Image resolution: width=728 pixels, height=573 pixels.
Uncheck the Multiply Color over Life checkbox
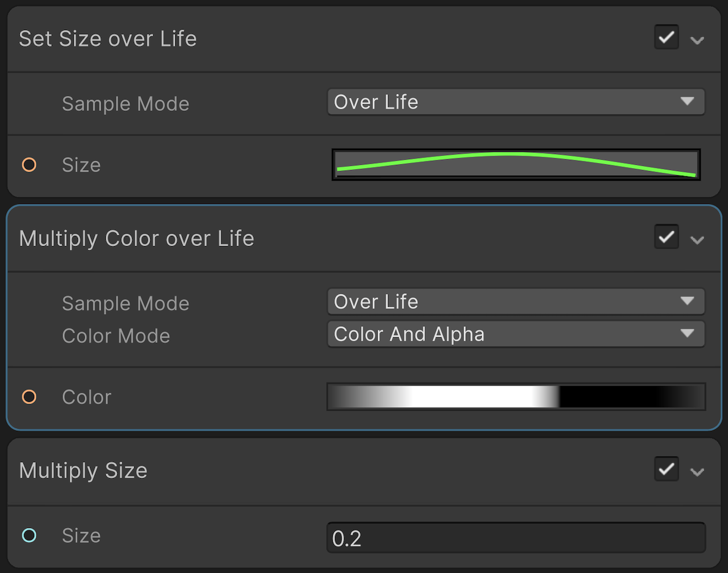click(666, 237)
